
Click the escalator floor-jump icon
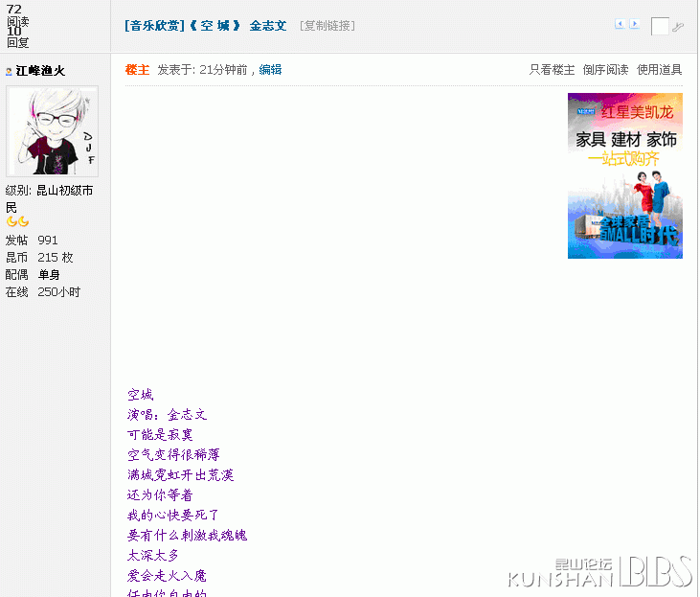tap(678, 27)
